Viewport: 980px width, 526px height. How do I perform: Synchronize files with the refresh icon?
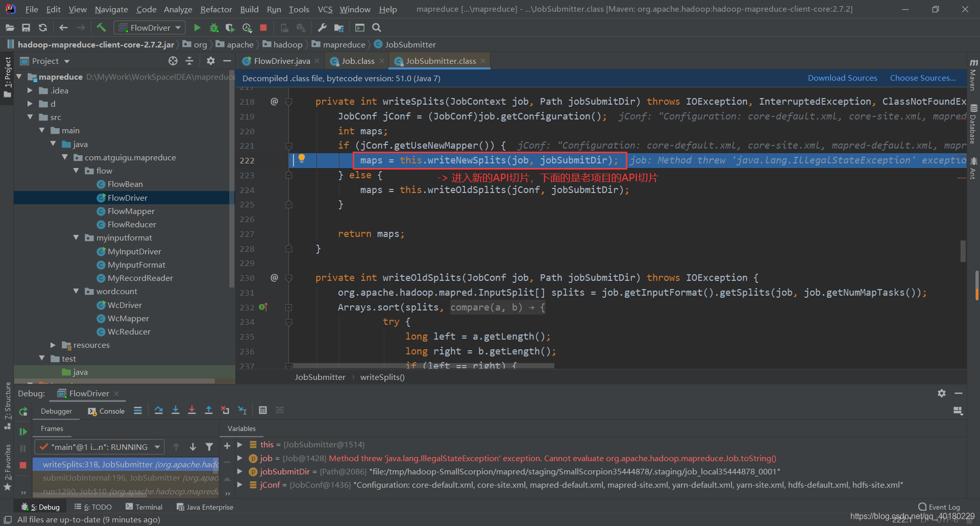[x=43, y=28]
